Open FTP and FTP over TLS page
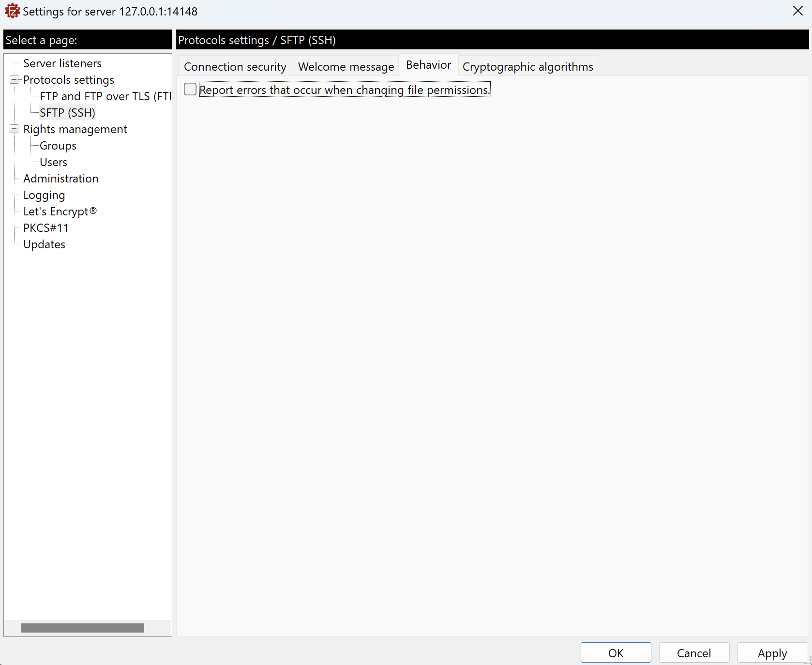This screenshot has width=812, height=665. (x=105, y=96)
